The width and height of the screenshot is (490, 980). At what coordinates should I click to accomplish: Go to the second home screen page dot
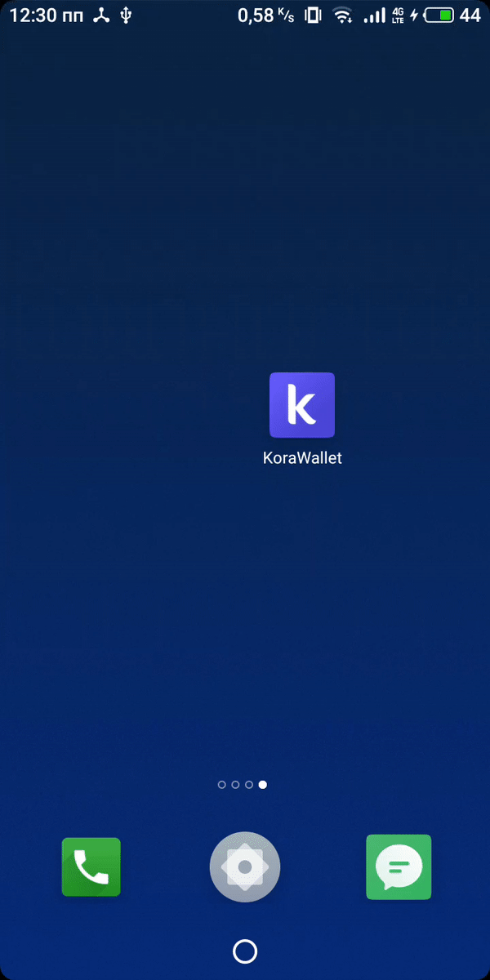(235, 785)
